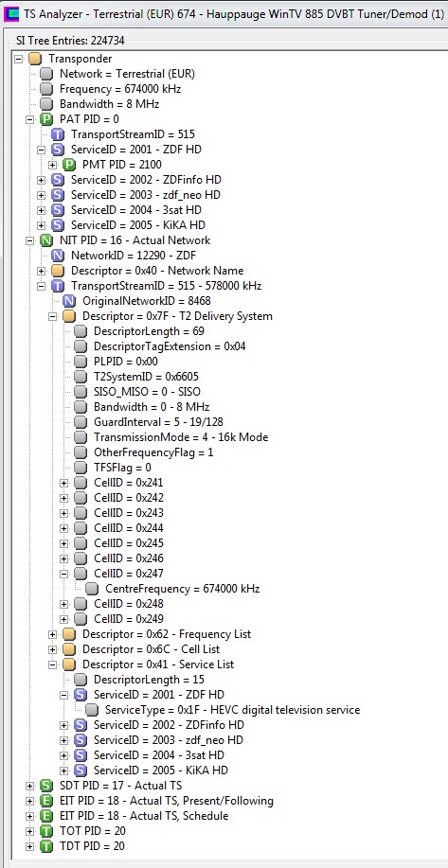
Task: Click S icon of 3sat HD in PAT
Action: (x=58, y=210)
